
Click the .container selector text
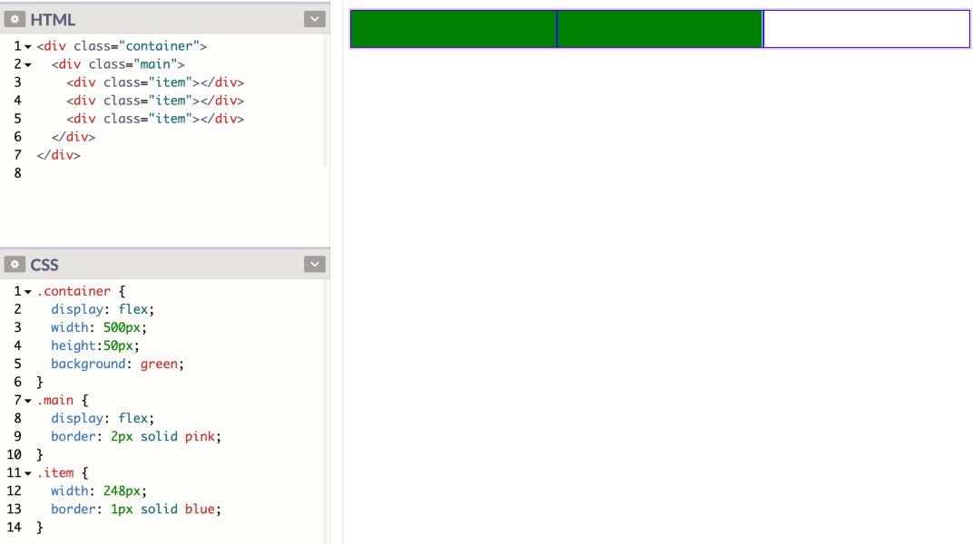click(x=73, y=291)
